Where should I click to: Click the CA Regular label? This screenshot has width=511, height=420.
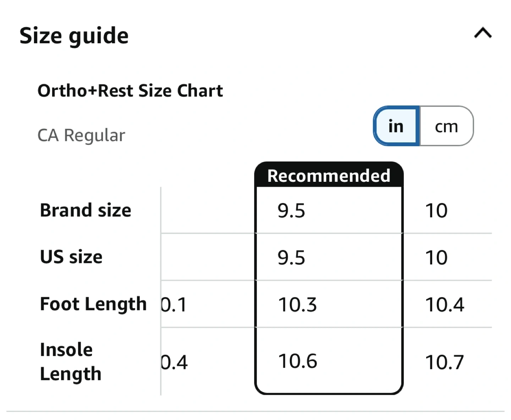coord(81,135)
